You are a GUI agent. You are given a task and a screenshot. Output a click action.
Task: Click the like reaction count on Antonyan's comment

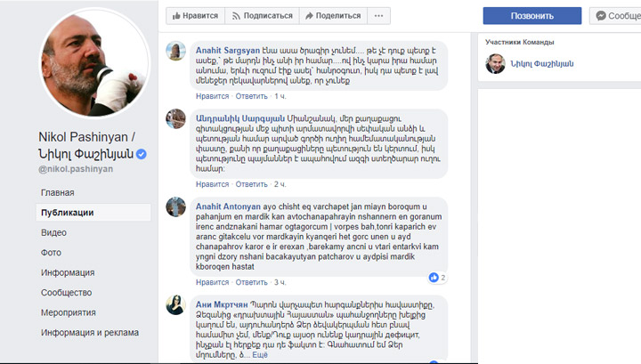(x=437, y=278)
